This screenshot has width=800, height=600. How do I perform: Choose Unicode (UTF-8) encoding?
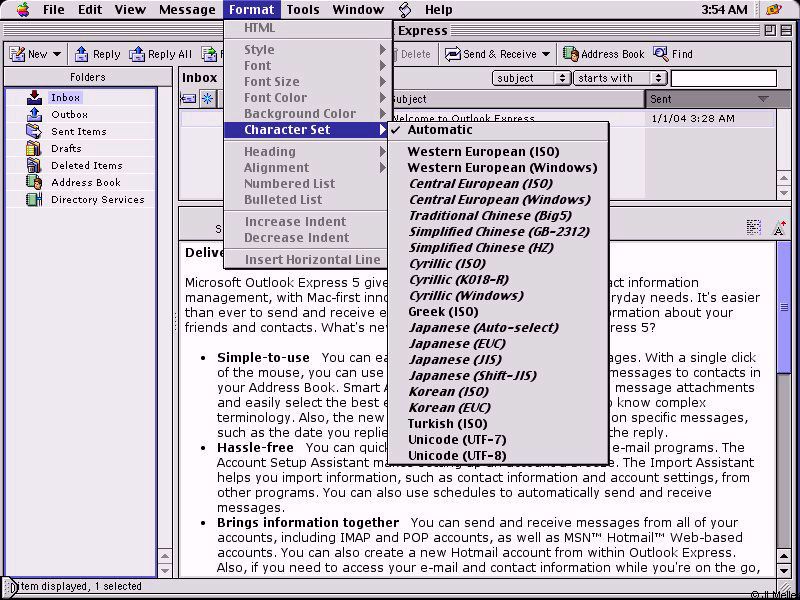[x=498, y=455]
